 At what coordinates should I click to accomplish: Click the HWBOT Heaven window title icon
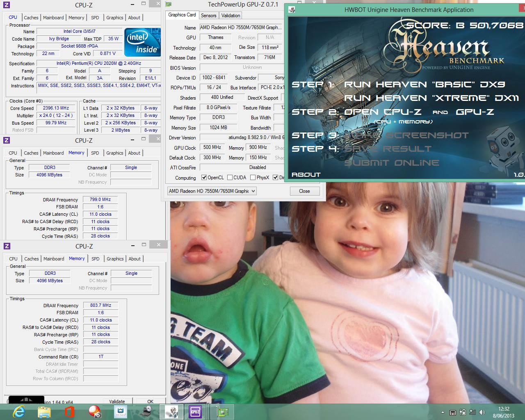(292, 9)
